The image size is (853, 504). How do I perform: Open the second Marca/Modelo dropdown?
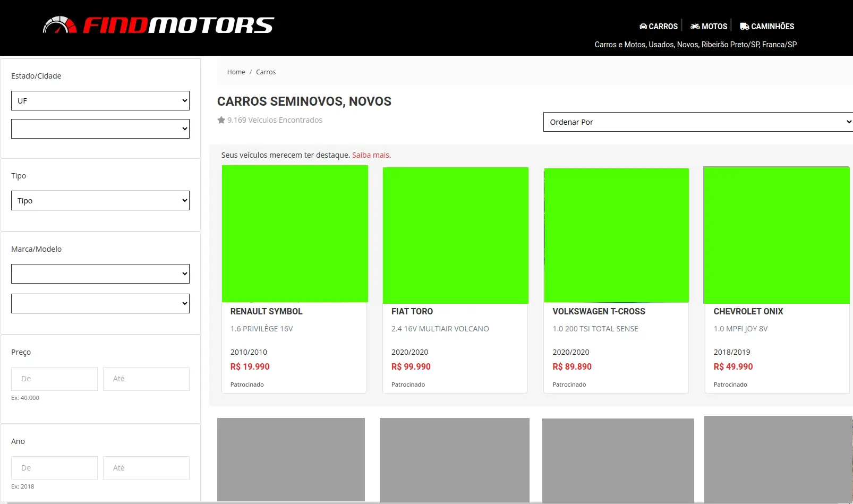click(x=100, y=304)
